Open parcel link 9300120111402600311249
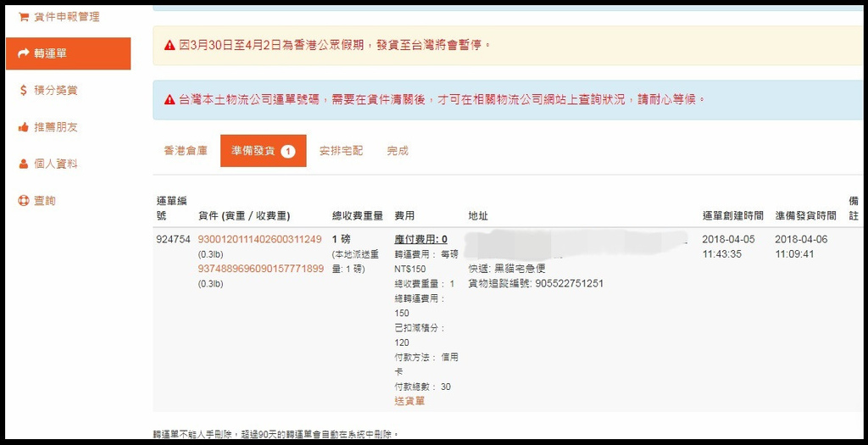This screenshot has width=868, height=445. pos(259,239)
